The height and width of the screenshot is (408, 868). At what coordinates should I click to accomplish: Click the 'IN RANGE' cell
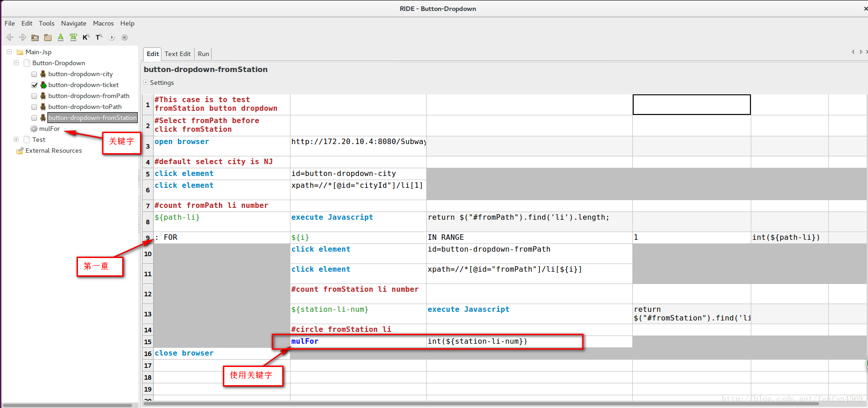pos(529,238)
